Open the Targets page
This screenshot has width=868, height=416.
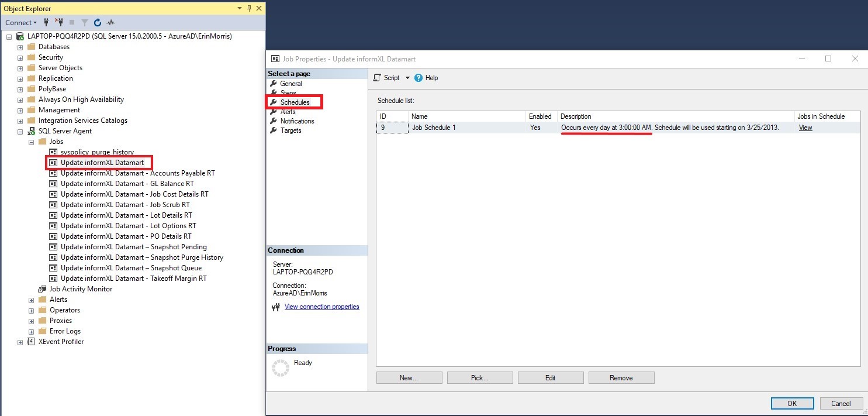tap(291, 130)
